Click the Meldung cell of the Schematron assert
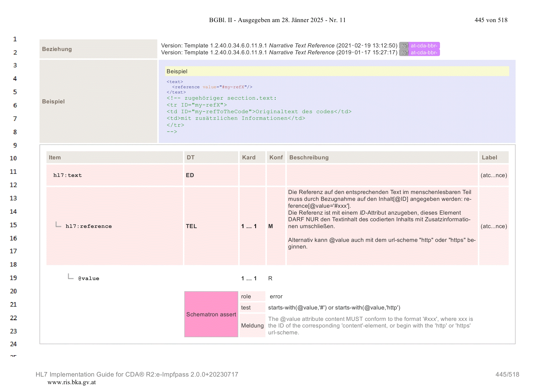 tap(252, 325)
